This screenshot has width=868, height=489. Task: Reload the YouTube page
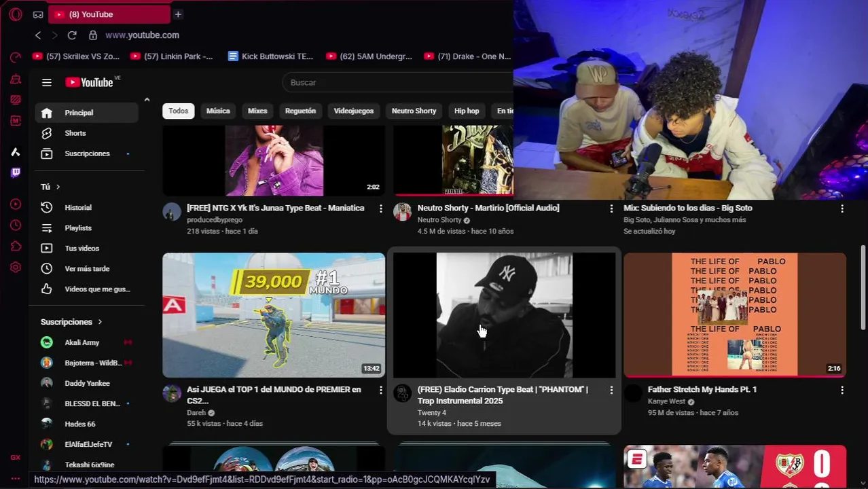click(x=72, y=35)
